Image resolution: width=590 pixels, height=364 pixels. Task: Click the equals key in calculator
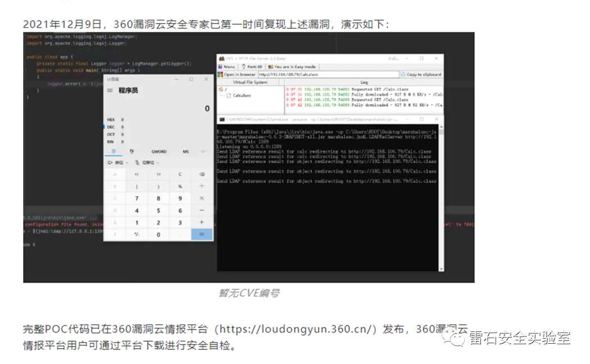click(202, 234)
